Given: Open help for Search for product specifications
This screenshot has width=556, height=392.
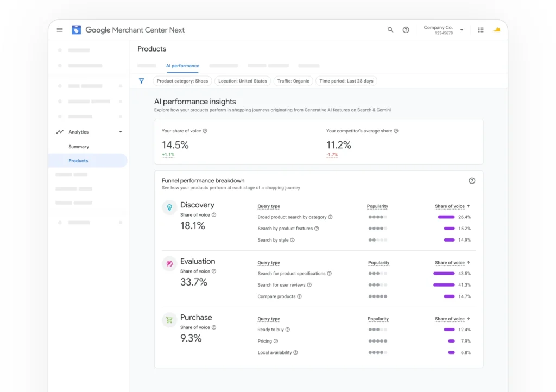Looking at the screenshot, I should point(330,273).
